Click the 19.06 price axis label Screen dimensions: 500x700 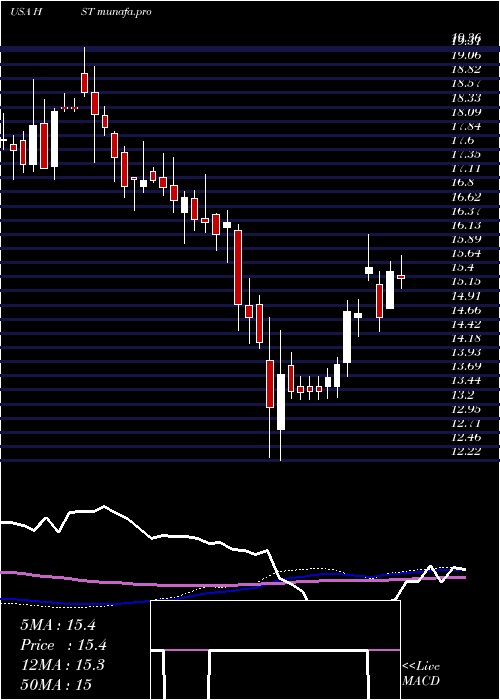466,56
